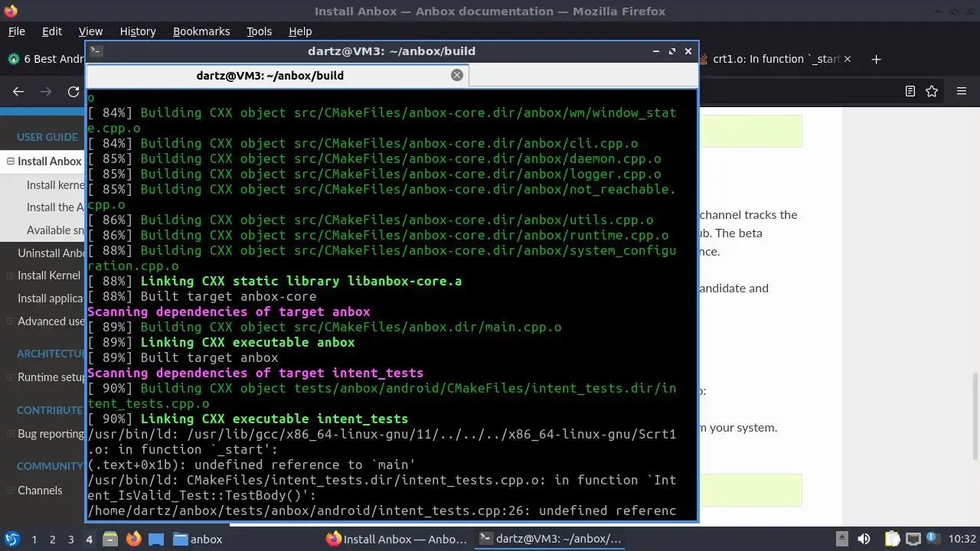980x551 pixels.
Task: Open the 'Available sn...' sidebar sublink
Action: pos(56,230)
